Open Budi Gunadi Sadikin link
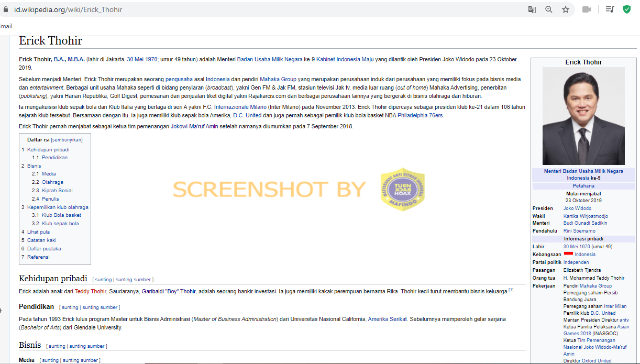Viewport: 640px width, 364px height. click(585, 223)
